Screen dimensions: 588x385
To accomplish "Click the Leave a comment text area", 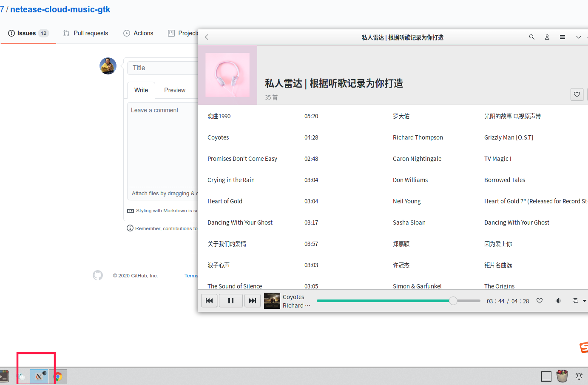I will pos(162,144).
